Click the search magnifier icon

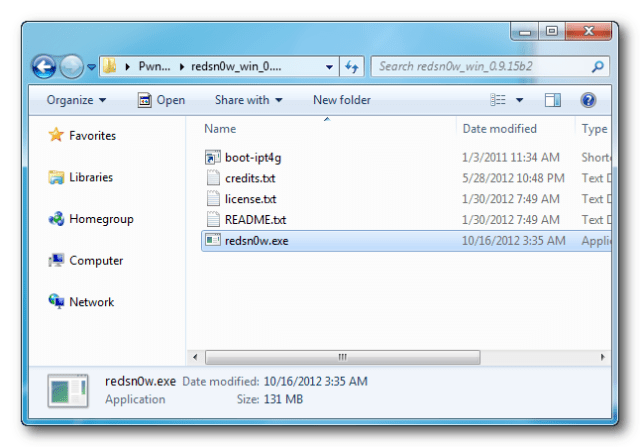click(598, 66)
